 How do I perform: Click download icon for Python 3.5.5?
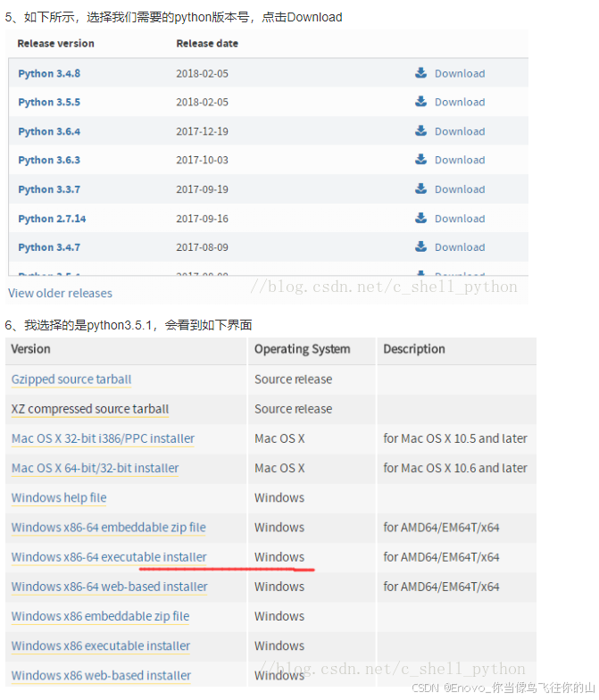click(x=420, y=102)
